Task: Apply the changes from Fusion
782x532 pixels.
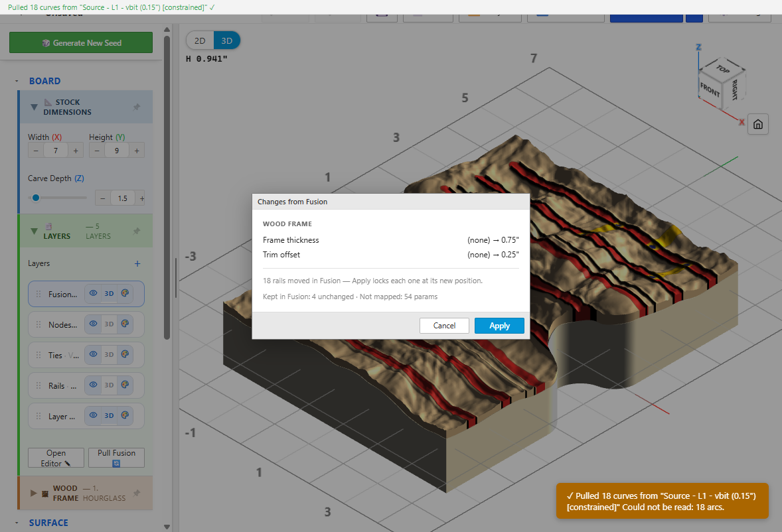Action: [499, 326]
